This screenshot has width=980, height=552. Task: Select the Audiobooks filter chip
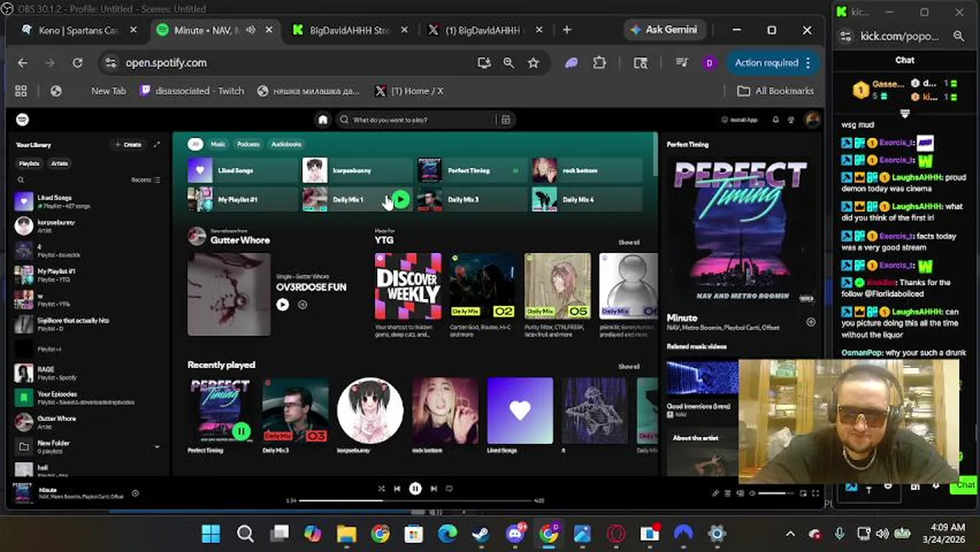click(286, 144)
